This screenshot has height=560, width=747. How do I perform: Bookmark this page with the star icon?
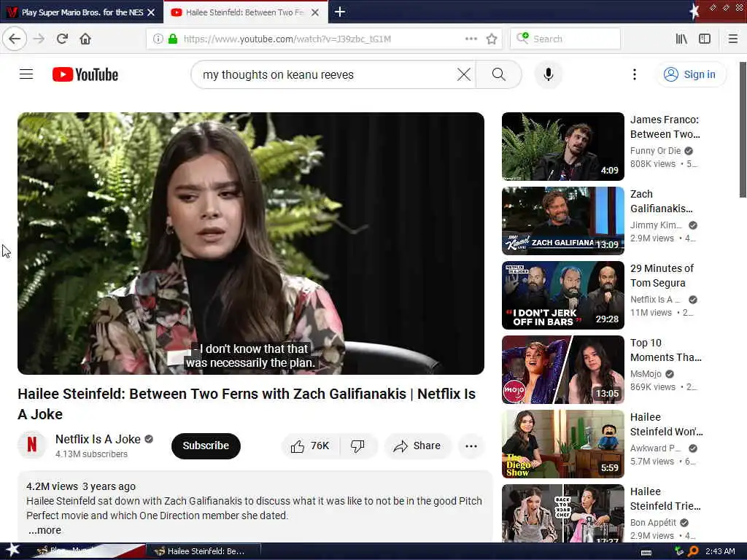492,39
